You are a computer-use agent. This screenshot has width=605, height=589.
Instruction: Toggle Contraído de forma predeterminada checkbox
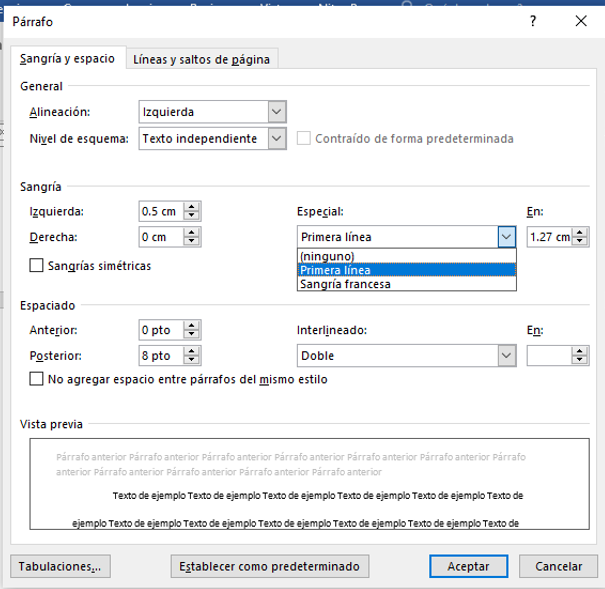tap(304, 139)
